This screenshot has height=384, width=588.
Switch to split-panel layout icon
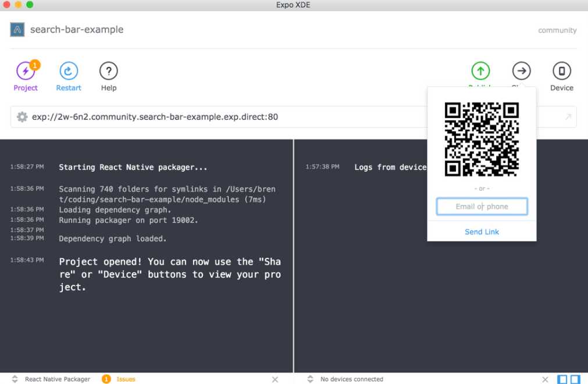coord(575,379)
